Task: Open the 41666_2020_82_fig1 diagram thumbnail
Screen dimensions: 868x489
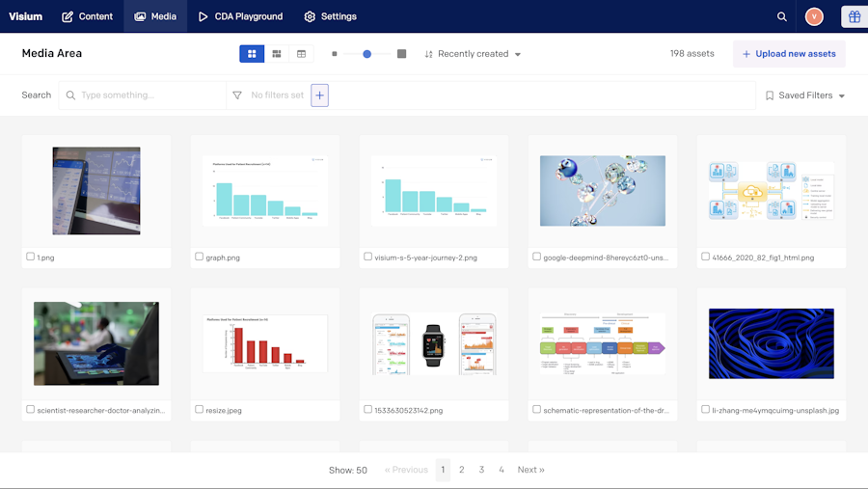Action: coord(772,191)
